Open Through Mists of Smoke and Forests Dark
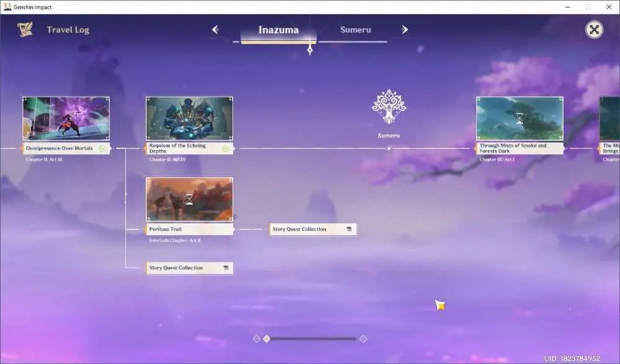 tap(520, 148)
